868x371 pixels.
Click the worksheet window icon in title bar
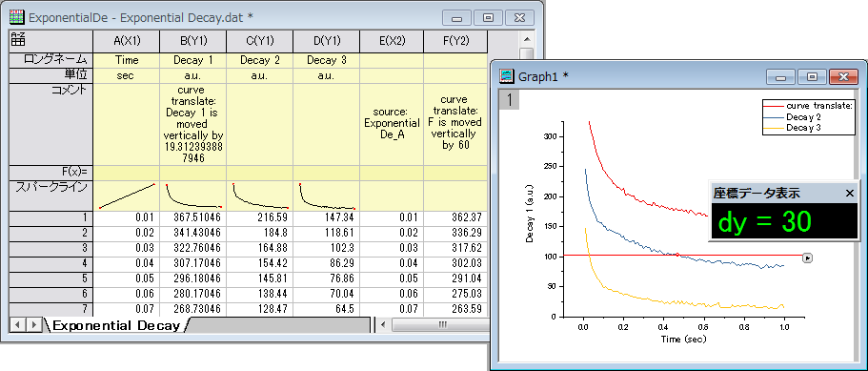coord(17,17)
